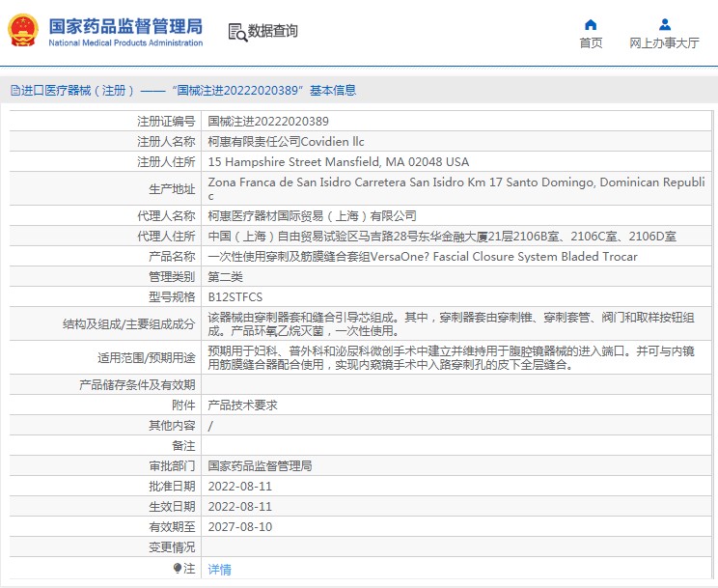Image resolution: width=718 pixels, height=588 pixels.
Task: Click the B12STFCS model specification value
Action: click(x=235, y=296)
